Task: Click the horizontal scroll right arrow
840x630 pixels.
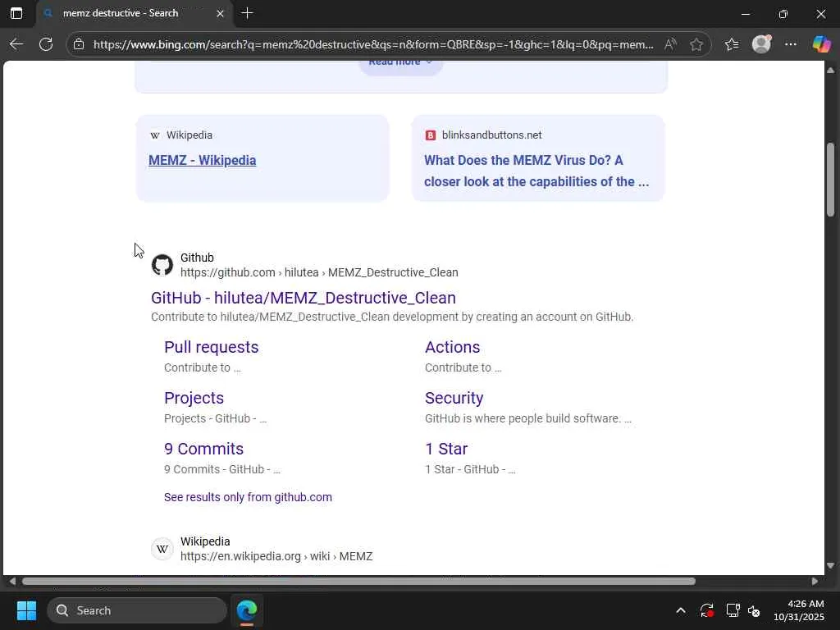Action: pyautogui.click(x=815, y=582)
